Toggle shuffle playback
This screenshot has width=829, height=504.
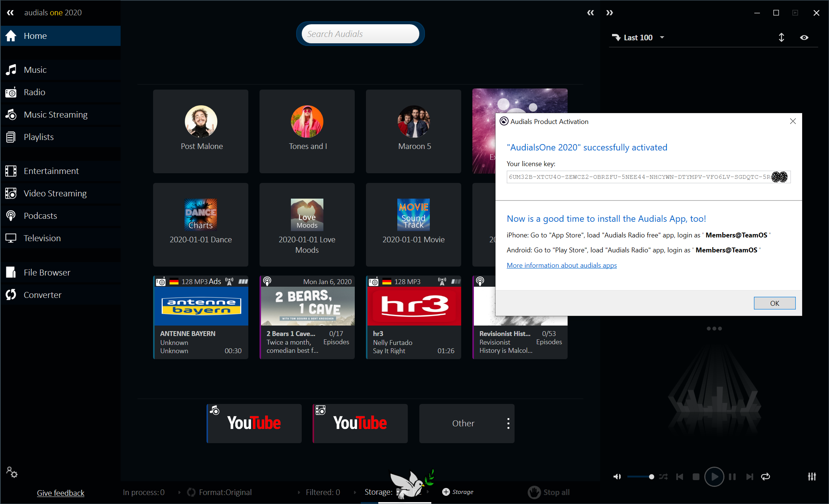[x=663, y=477]
